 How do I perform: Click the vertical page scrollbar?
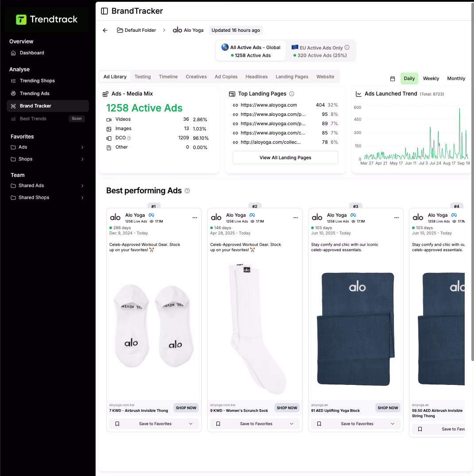472,182
